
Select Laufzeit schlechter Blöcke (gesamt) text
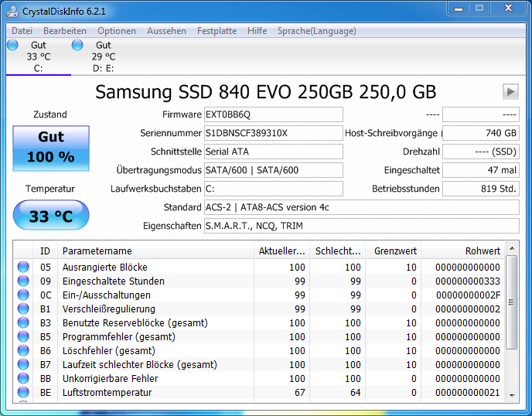pyautogui.click(x=139, y=365)
